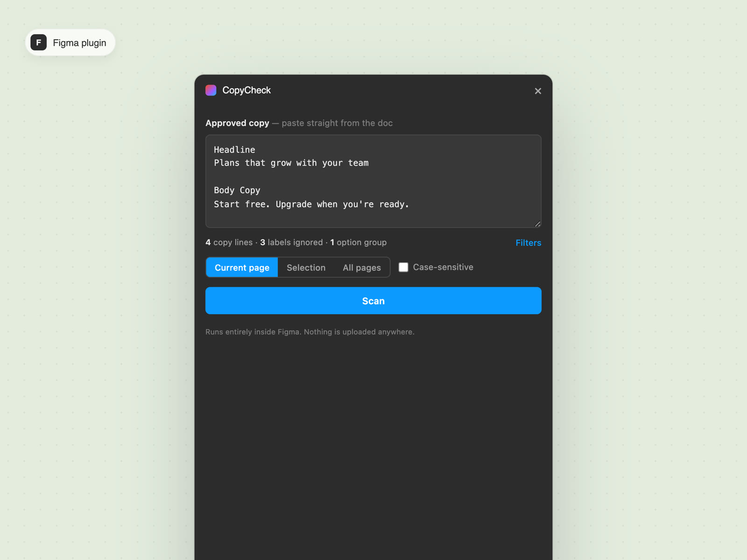Click the 'Headline' line in text area
The width and height of the screenshot is (747, 560).
[x=234, y=150]
